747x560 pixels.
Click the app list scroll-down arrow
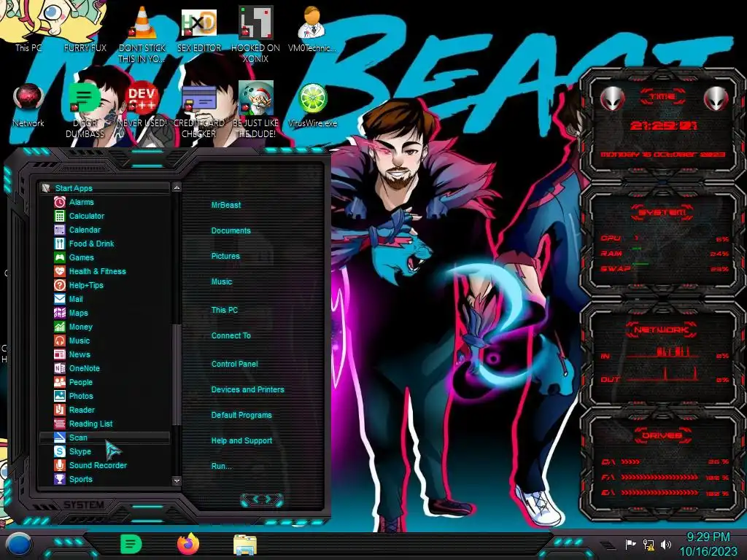tap(177, 481)
